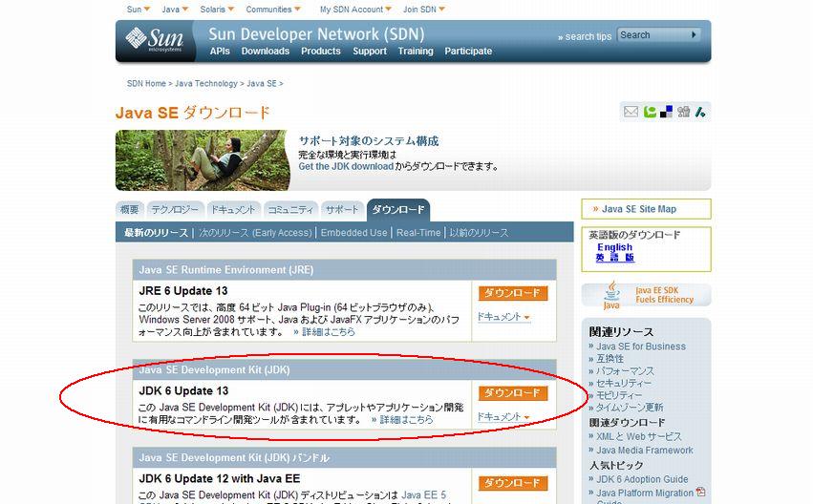This screenshot has width=813, height=504.
Task: Share this page by email envelope icon
Action: tap(631, 112)
